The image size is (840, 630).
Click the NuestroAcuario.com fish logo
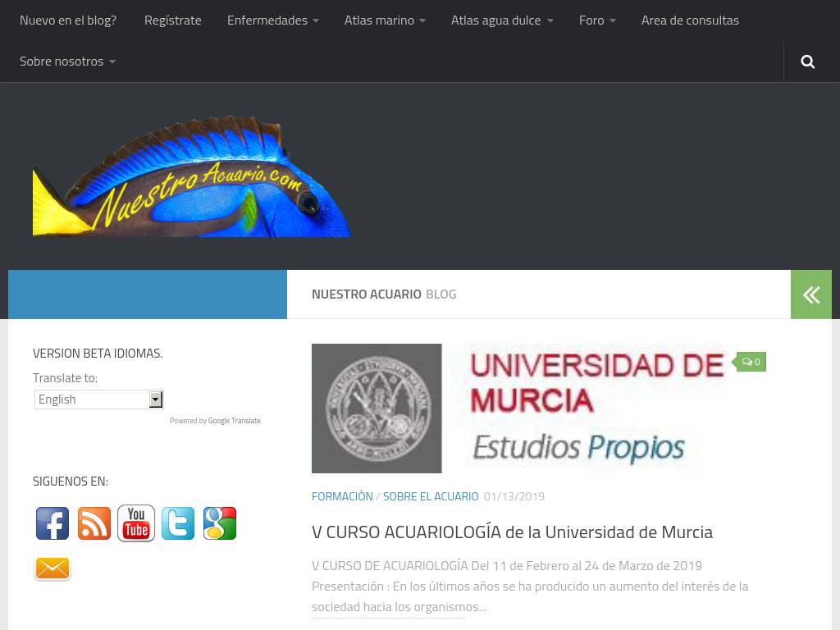(193, 176)
